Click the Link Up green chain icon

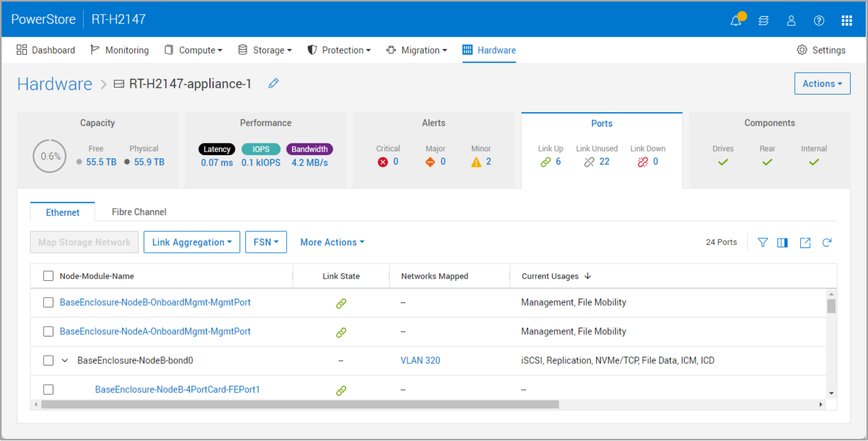point(546,162)
